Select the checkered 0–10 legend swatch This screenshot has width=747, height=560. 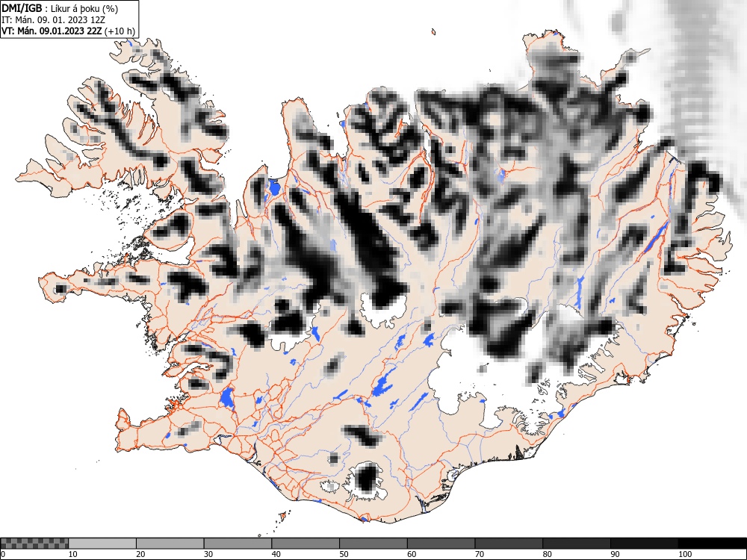[34, 544]
